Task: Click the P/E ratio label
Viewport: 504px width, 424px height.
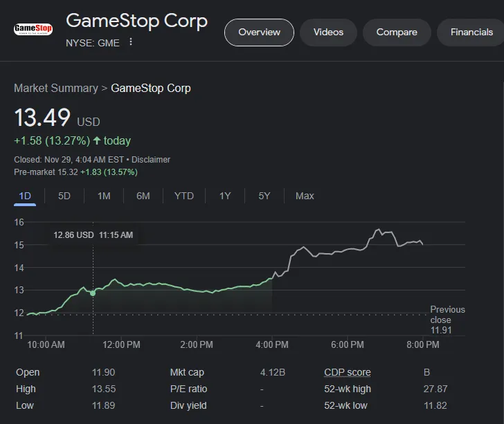Action: tap(189, 389)
